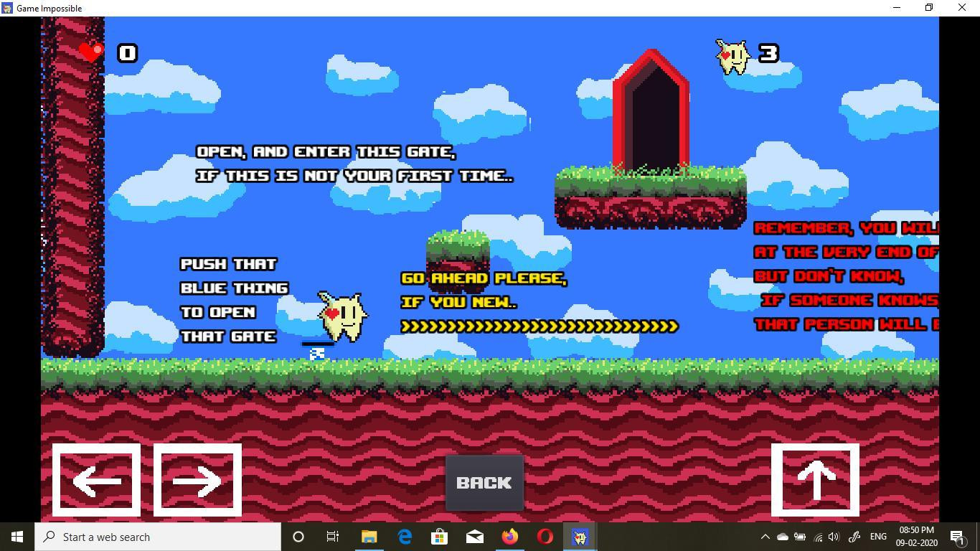The image size is (980, 551).
Task: Open the Mail app from taskbar
Action: point(474,537)
